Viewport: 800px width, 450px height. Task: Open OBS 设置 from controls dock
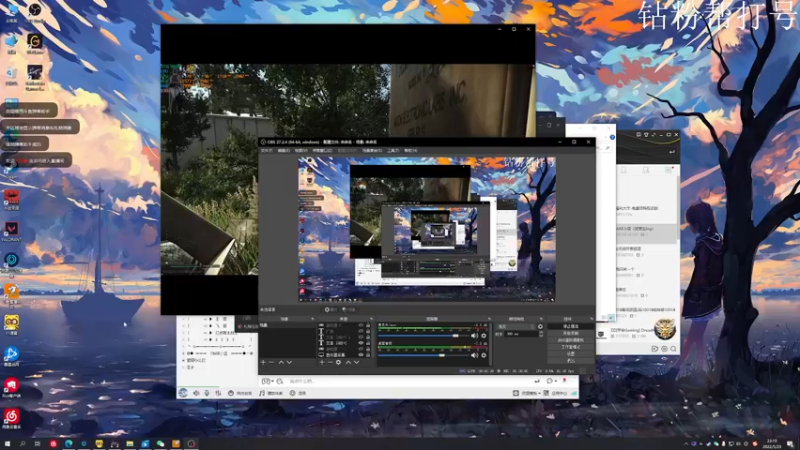570,354
